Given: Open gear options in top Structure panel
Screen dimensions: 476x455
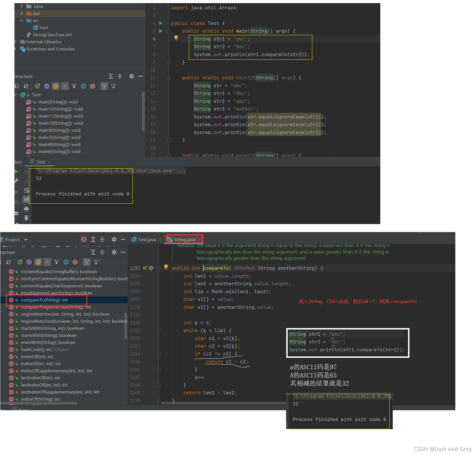Looking at the screenshot, I should tap(132, 76).
